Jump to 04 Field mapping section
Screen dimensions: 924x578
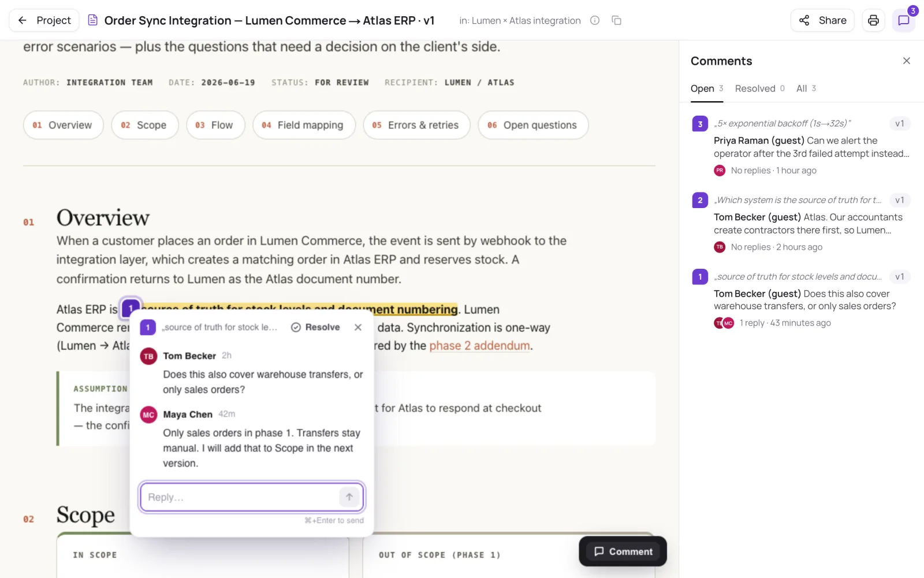click(304, 125)
